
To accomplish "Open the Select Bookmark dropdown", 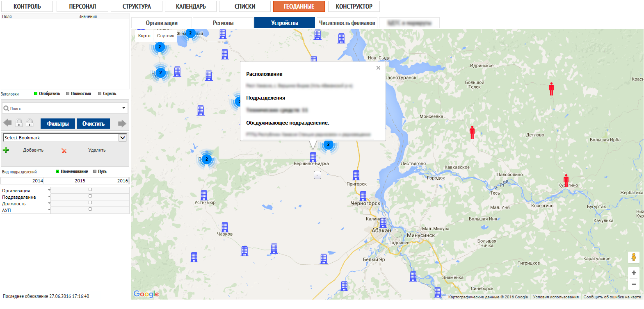I will point(65,138).
